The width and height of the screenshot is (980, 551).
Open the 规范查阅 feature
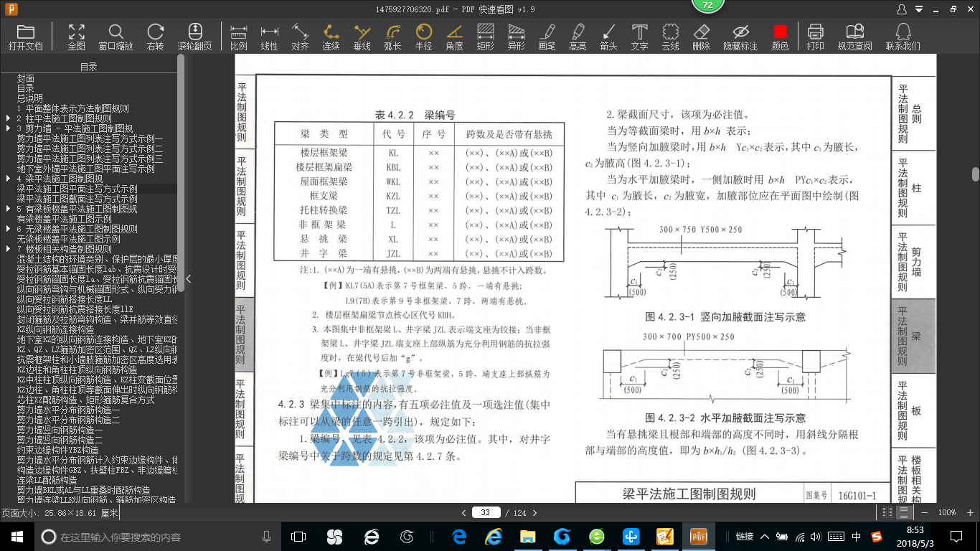tap(857, 33)
